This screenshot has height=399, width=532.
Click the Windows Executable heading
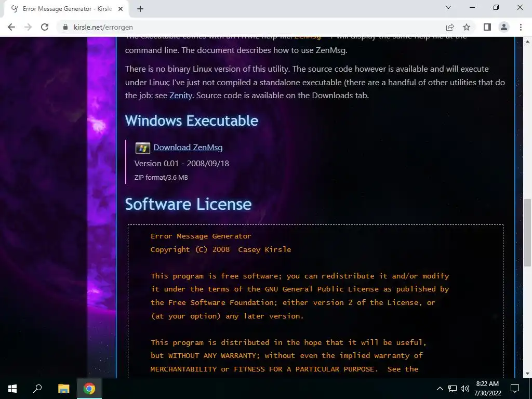coord(192,121)
